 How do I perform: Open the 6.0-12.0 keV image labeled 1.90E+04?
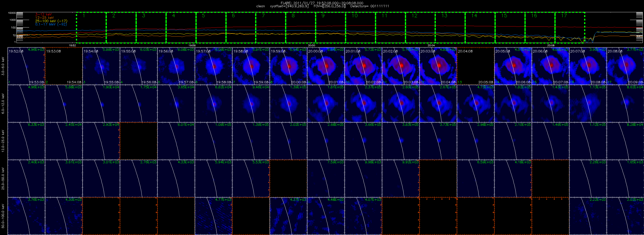[x=101, y=103]
